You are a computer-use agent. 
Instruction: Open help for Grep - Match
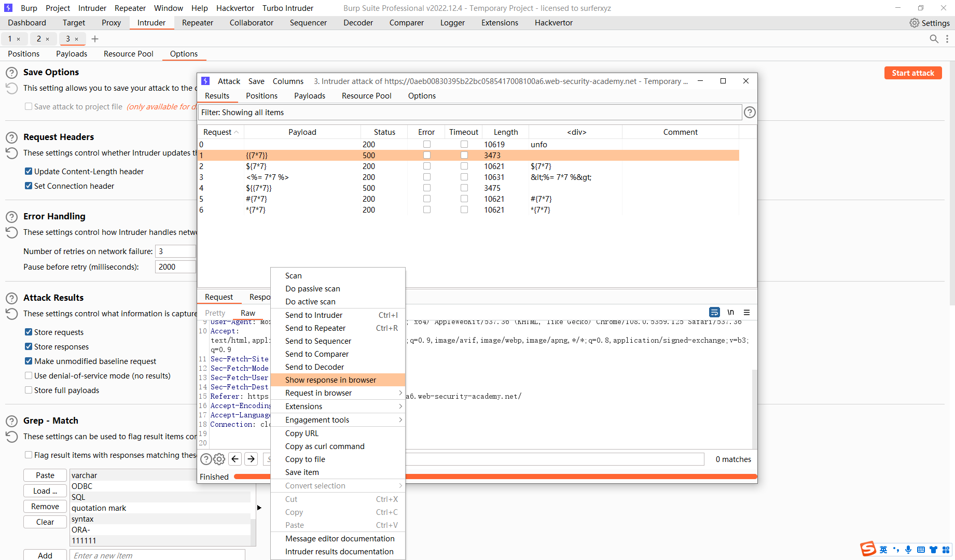11,421
